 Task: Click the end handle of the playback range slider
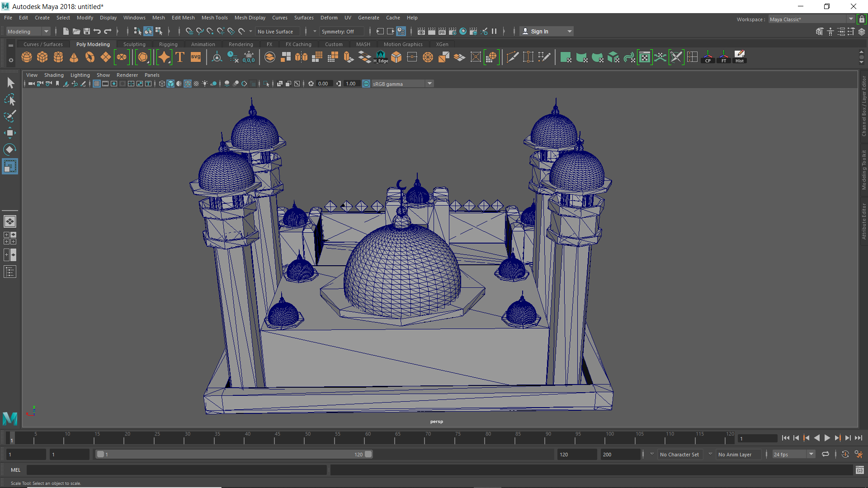click(368, 454)
